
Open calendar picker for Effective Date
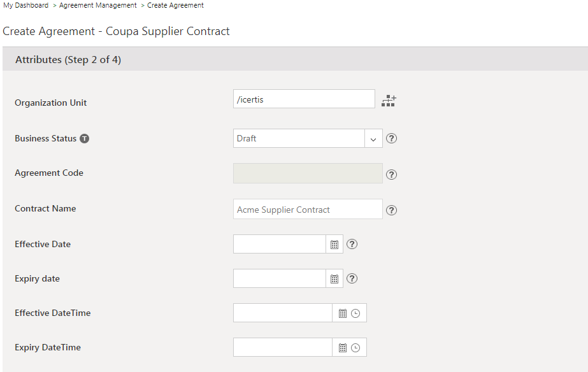coord(334,245)
